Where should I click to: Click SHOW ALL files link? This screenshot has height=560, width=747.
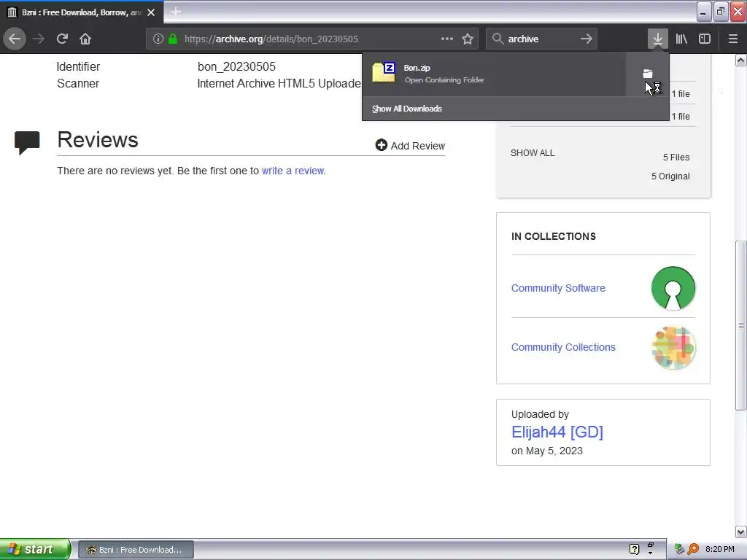(532, 153)
